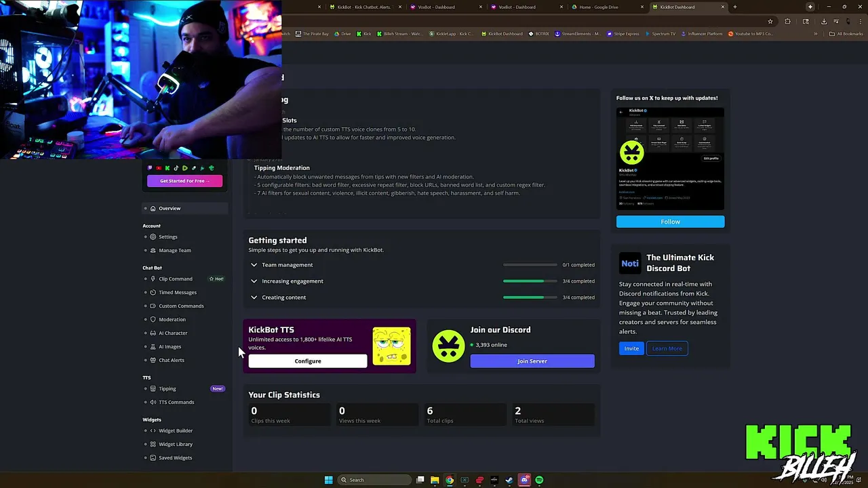Switch to the Home Google Drive tab
Screen dimensions: 868x488
(x=607, y=7)
